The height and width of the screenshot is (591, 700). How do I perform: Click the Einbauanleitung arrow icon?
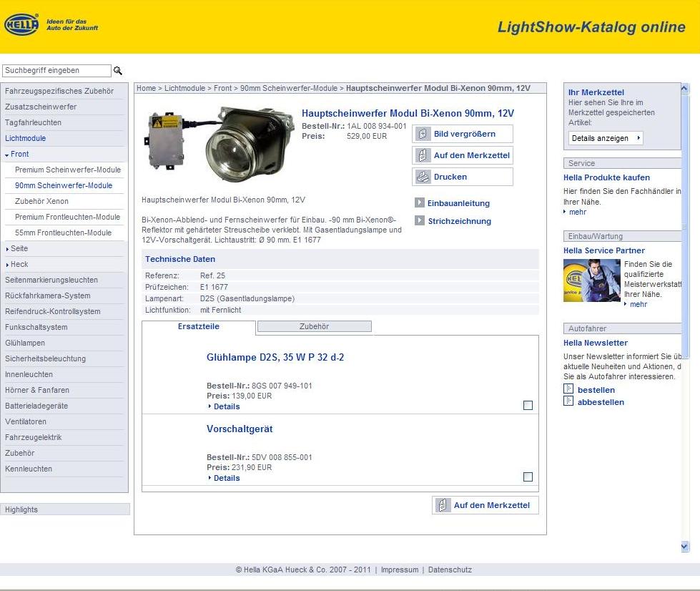click(x=420, y=202)
